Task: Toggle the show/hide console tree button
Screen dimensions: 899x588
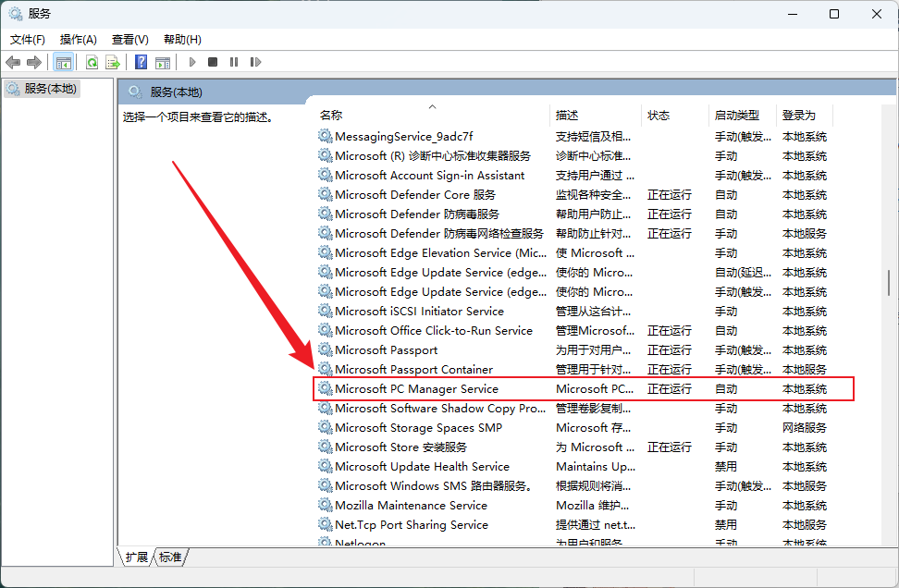Action: 64,62
